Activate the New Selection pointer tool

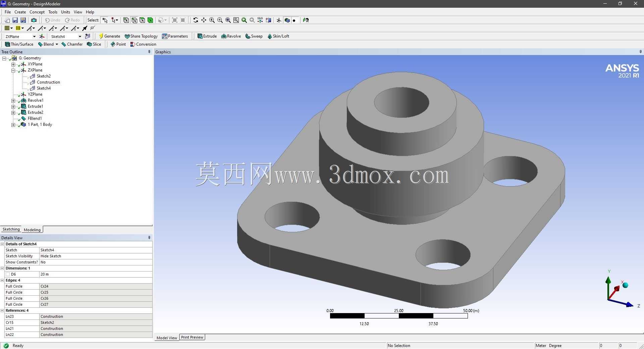coord(105,20)
